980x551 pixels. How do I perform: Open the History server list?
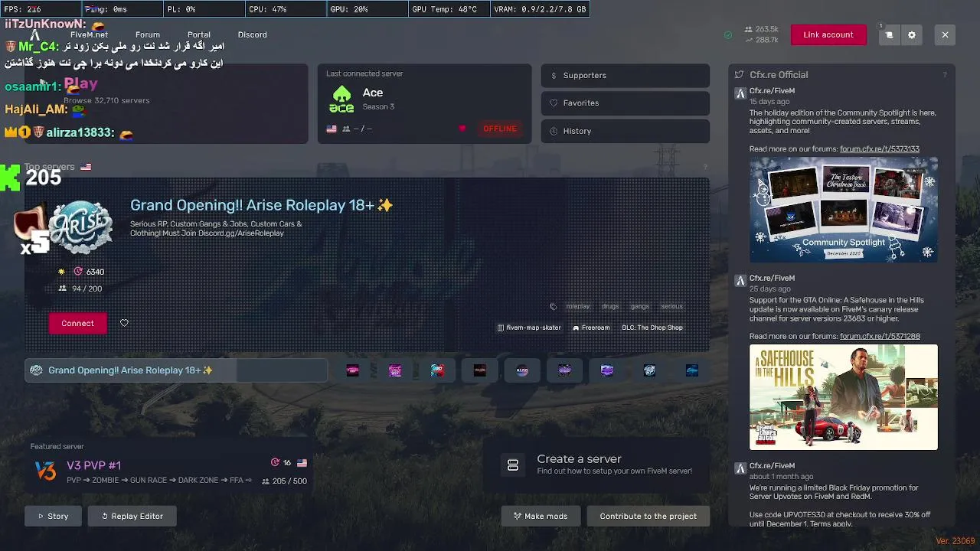(626, 131)
